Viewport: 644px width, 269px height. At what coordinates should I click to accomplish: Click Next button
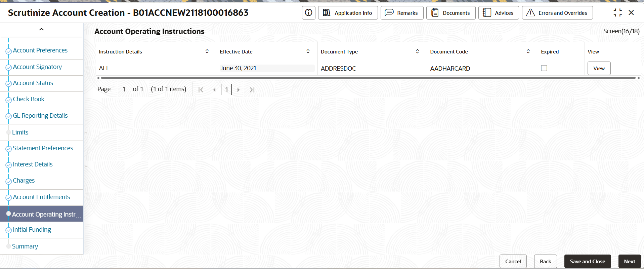pyautogui.click(x=630, y=261)
